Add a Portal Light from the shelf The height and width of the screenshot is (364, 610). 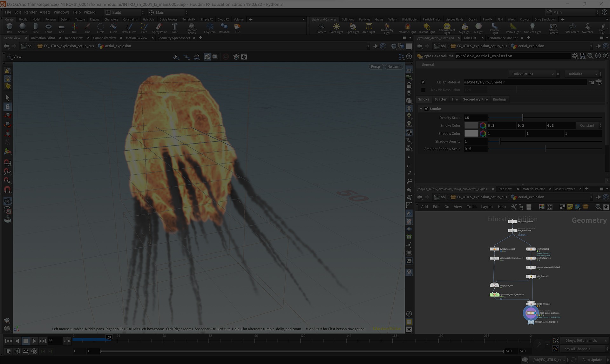[513, 28]
